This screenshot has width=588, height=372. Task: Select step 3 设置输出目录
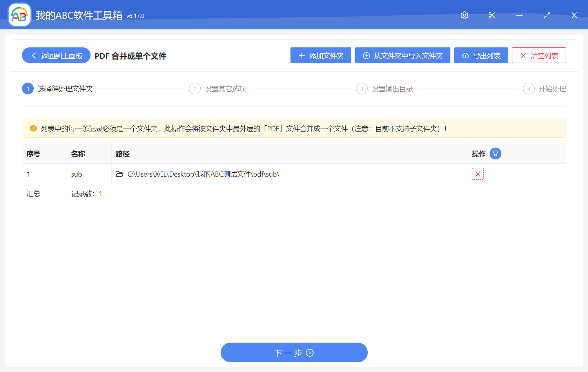(385, 88)
